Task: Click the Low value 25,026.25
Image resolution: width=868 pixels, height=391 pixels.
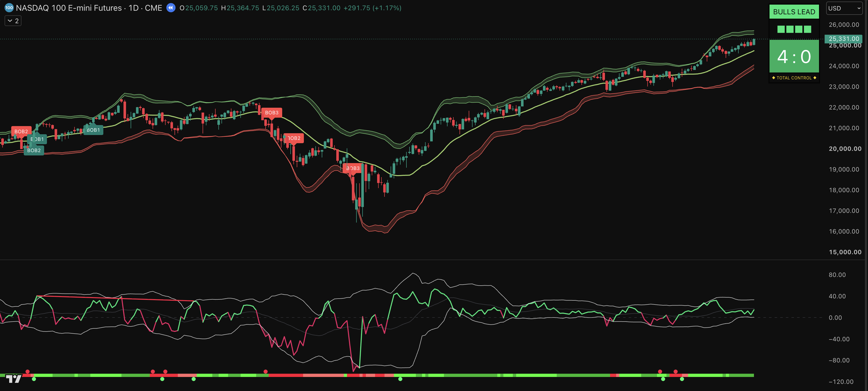Action: (283, 8)
